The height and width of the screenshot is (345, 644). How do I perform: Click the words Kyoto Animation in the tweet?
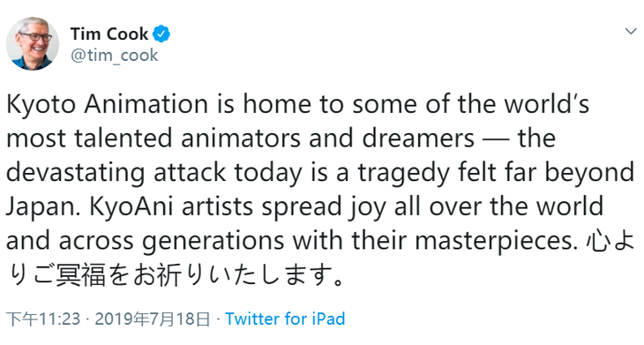point(108,105)
